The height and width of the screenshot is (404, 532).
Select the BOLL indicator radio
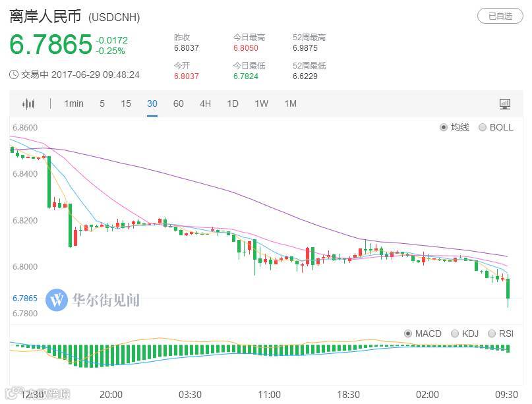tap(482, 128)
